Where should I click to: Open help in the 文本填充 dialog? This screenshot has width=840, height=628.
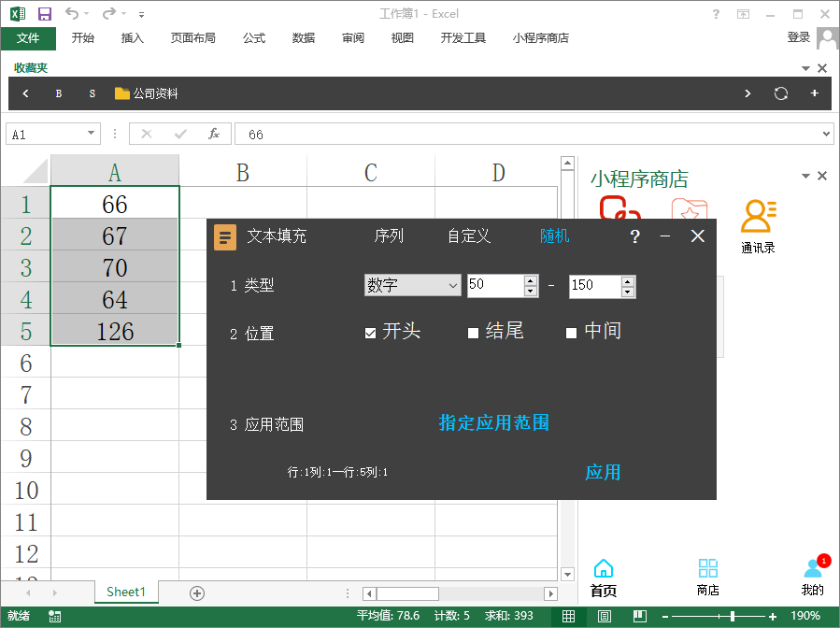[x=634, y=236]
